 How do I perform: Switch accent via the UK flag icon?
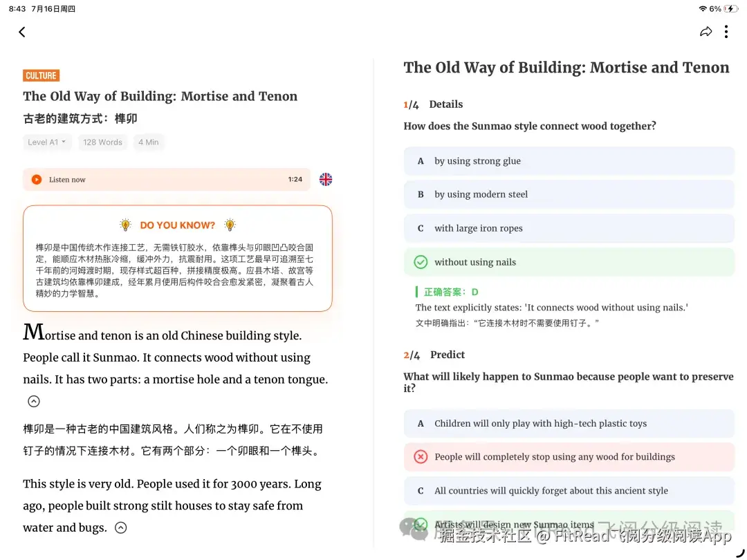click(x=326, y=180)
